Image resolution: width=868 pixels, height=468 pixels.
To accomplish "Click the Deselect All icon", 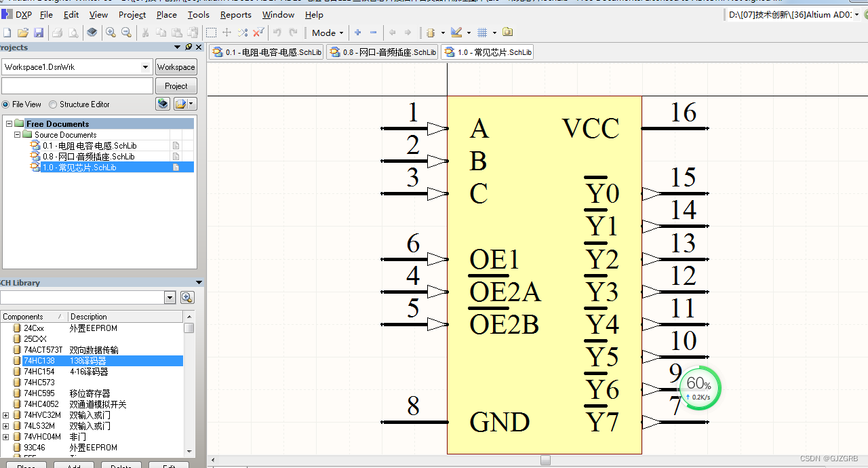I will click(243, 33).
